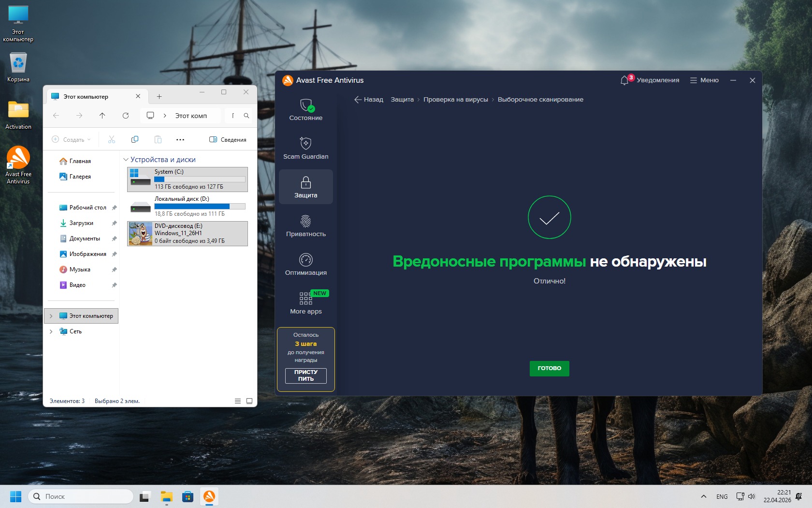Open the Avast Меню menu

(x=704, y=80)
